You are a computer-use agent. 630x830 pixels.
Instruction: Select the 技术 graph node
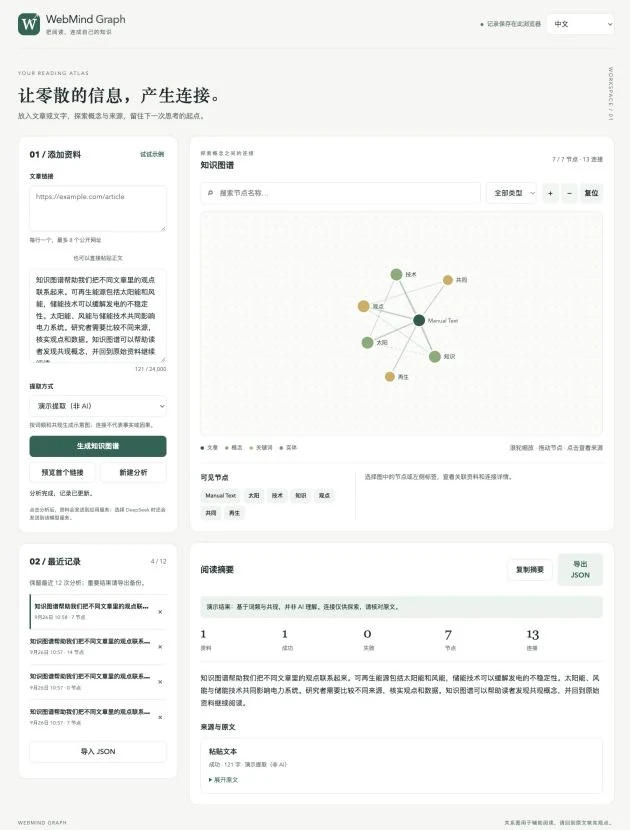[397, 274]
